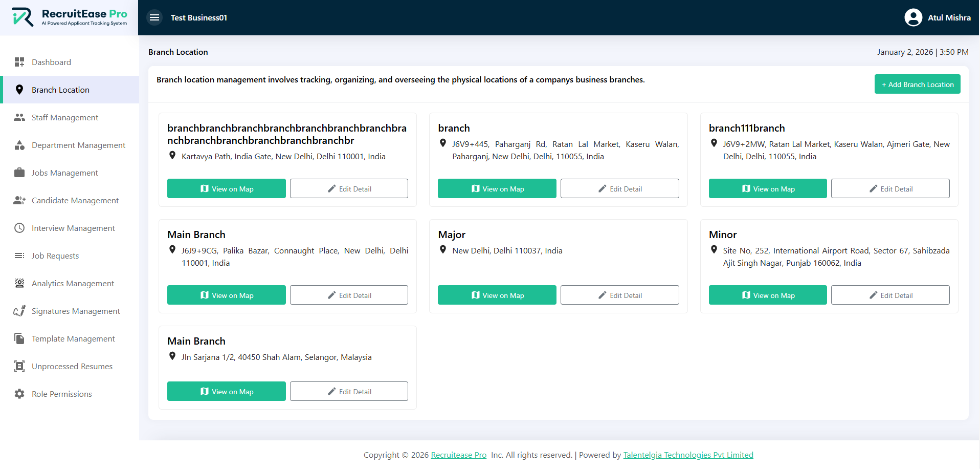Open Job Requests from the sidebar
Image resolution: width=980 pixels, height=469 pixels.
(71, 255)
